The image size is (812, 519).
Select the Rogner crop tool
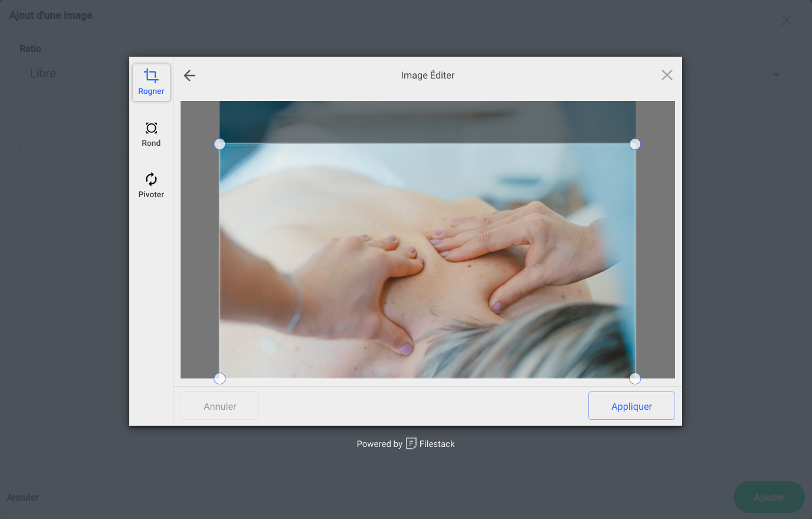151,82
